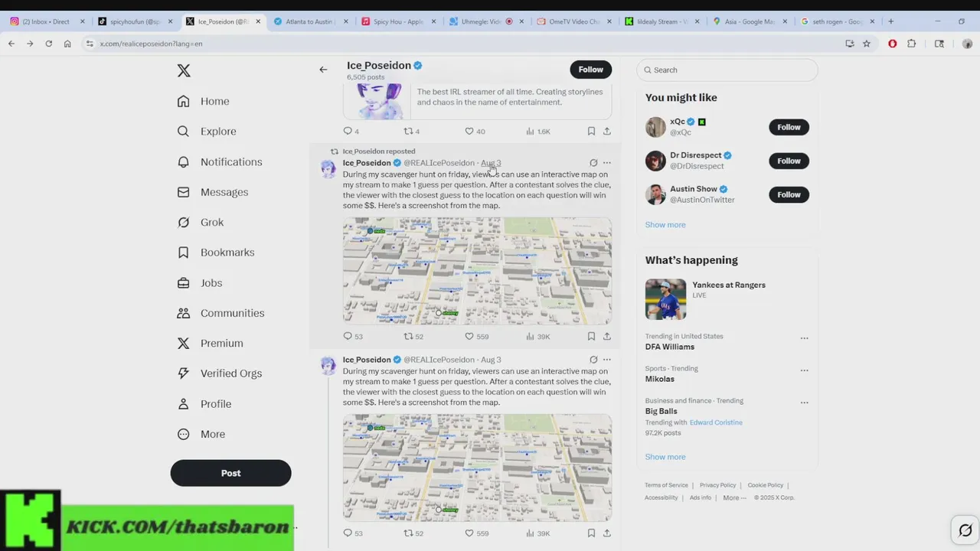The image size is (980, 551).
Task: Open Privacy Policy footer link
Action: (x=717, y=485)
